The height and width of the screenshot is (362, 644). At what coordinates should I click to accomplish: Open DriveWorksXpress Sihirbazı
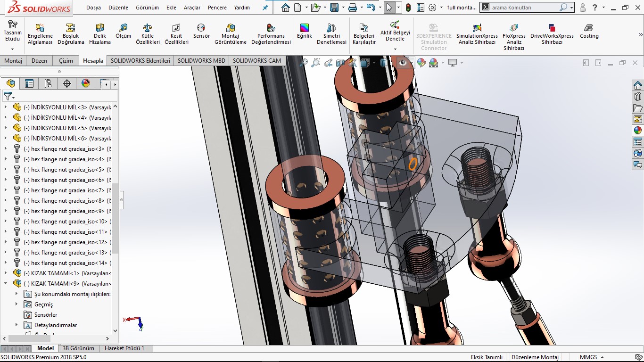[x=552, y=34]
